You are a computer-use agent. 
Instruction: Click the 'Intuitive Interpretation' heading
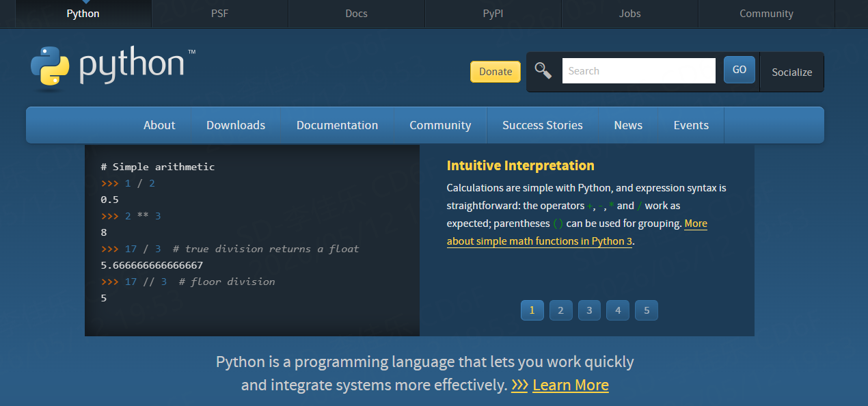pos(521,165)
